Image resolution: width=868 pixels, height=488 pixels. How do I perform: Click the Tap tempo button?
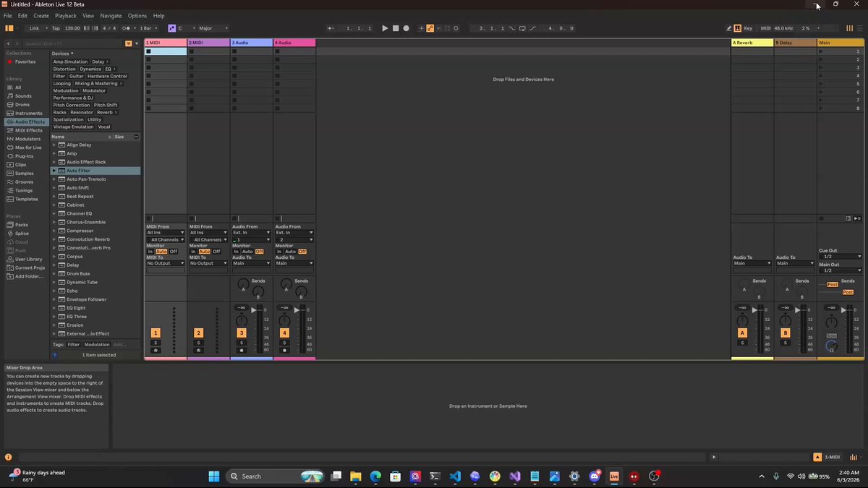[56, 28]
